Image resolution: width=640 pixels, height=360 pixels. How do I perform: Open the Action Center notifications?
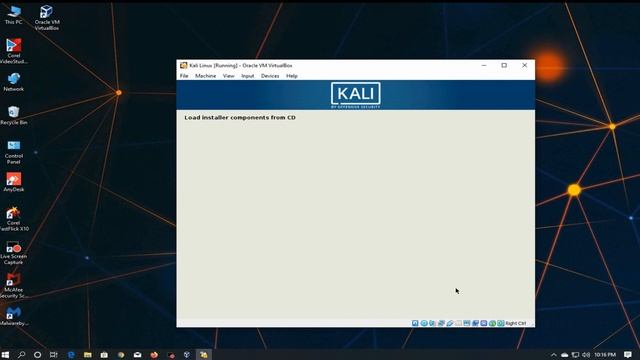628,355
